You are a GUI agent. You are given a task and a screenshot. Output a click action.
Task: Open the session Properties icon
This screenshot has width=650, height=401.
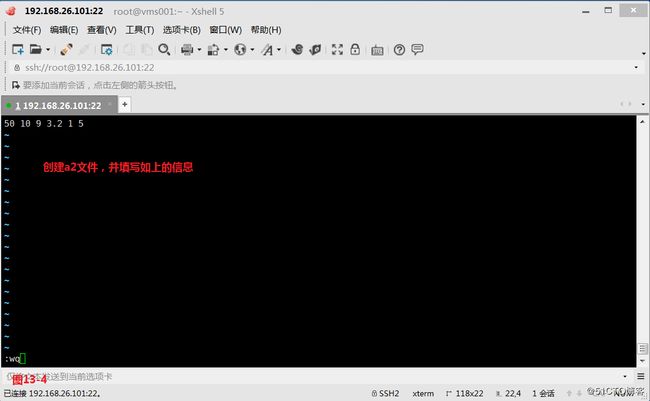tap(107, 50)
